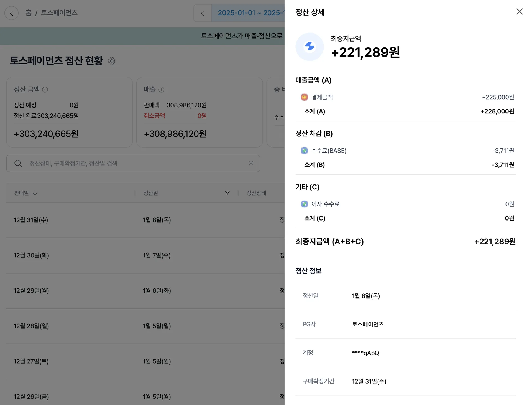This screenshot has width=532, height=405.
Task: Click the 토스페이먼츠 PG사 value
Action: [x=368, y=324]
